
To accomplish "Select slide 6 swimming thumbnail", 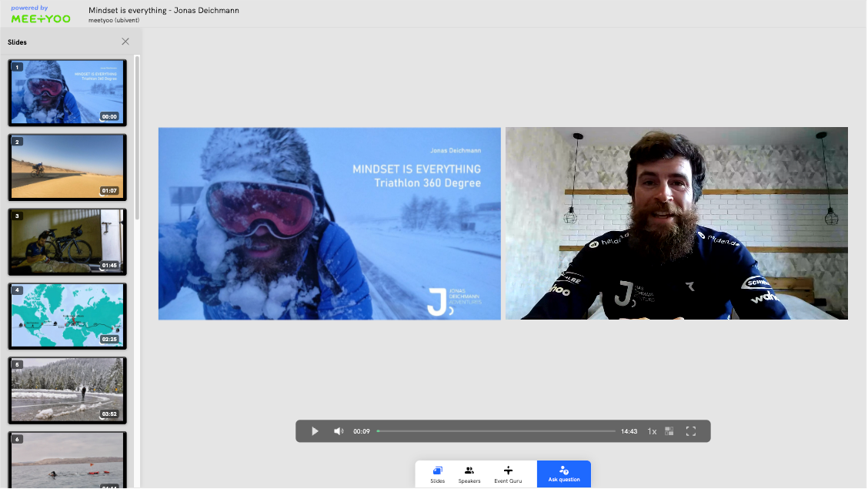I will (x=67, y=460).
